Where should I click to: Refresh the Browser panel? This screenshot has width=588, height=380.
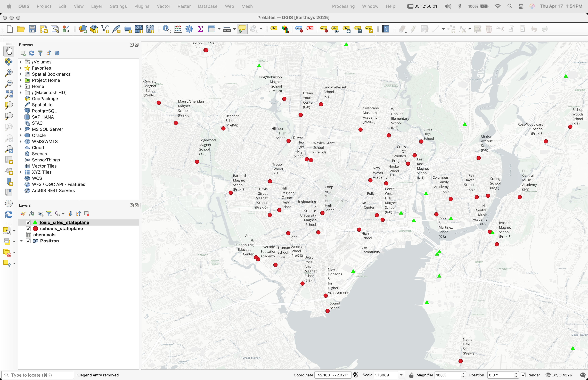coord(32,53)
